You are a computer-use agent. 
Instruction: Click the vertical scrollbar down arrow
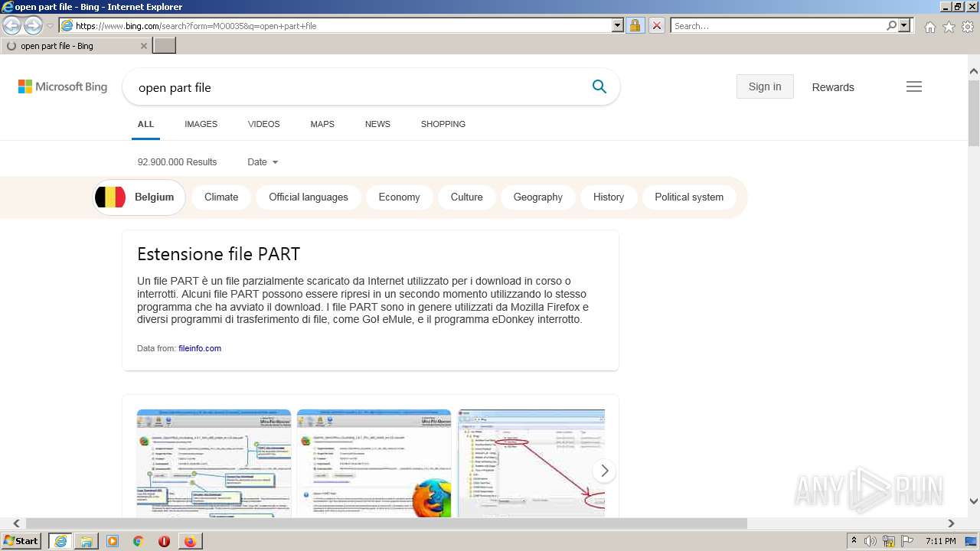point(974,501)
